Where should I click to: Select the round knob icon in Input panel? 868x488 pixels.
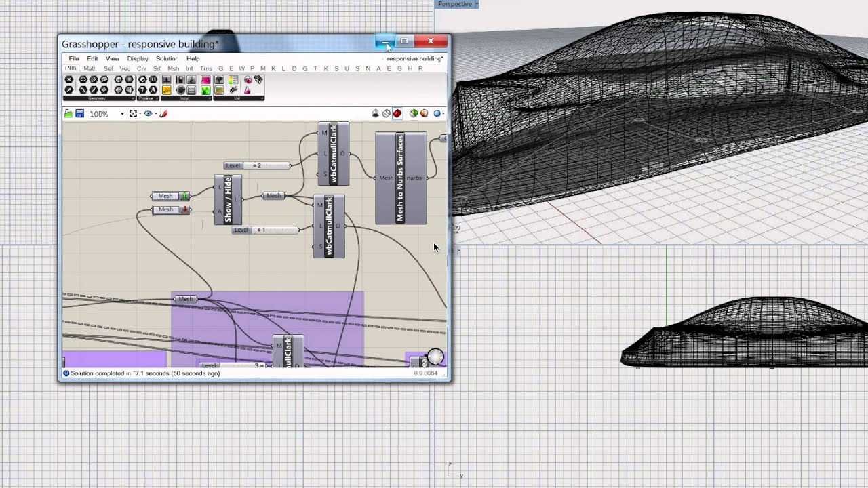[180, 90]
